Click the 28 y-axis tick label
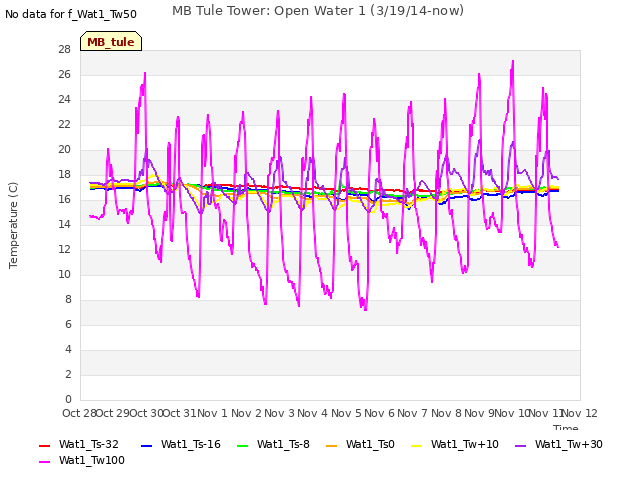This screenshot has height=480, width=640. [64, 49]
